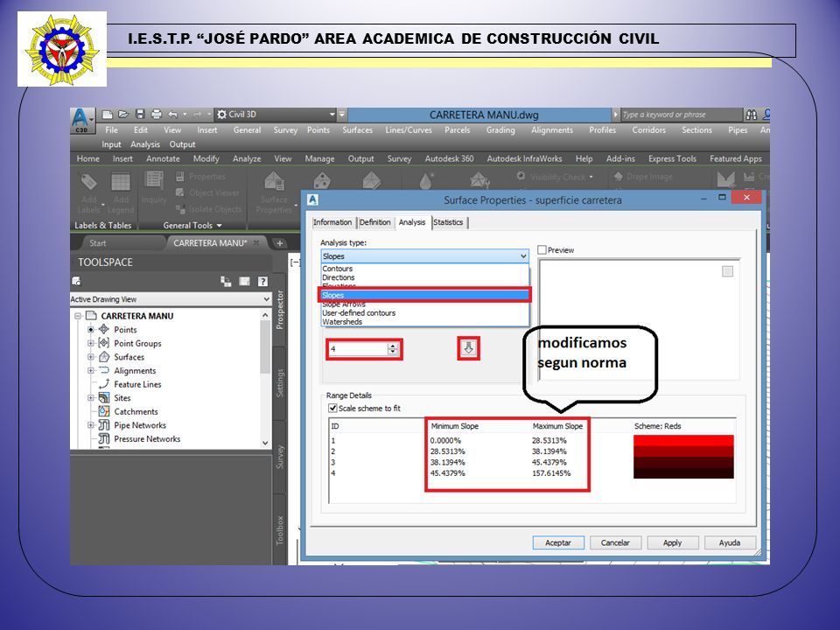Save the drawing with the floppy icon
Image resolution: width=840 pixels, height=630 pixels.
(x=140, y=114)
